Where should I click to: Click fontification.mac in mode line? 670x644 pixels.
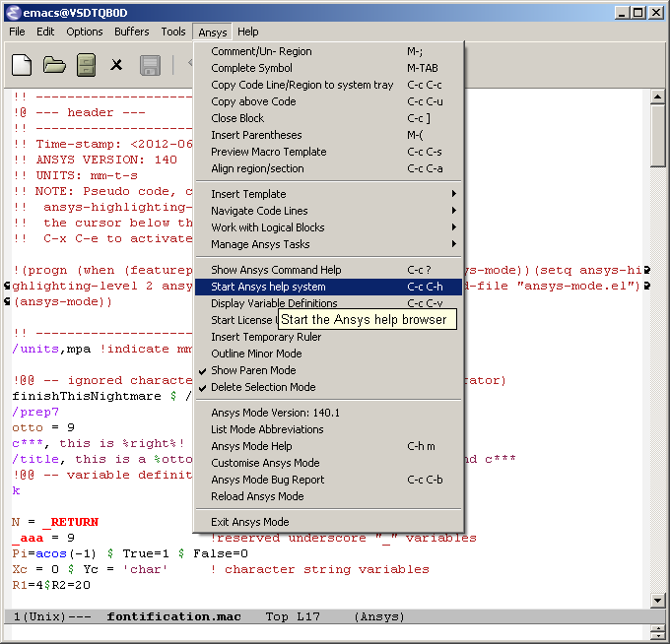[x=173, y=616]
